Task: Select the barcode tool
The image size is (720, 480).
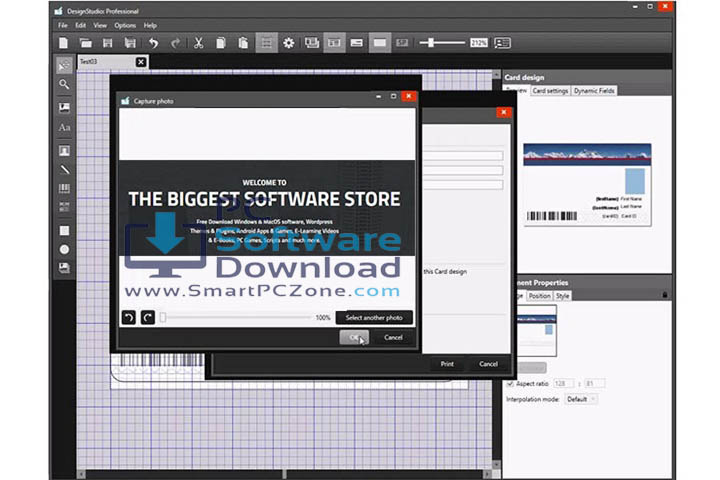Action: click(x=64, y=188)
